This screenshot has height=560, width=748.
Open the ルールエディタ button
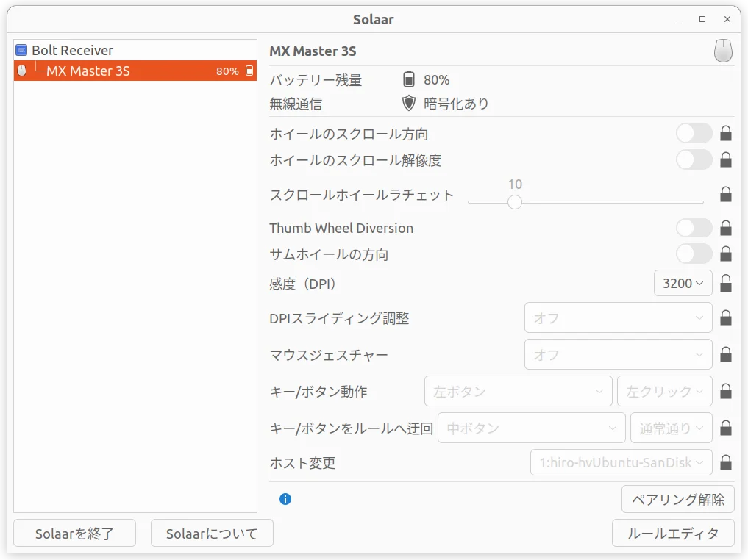(x=673, y=533)
